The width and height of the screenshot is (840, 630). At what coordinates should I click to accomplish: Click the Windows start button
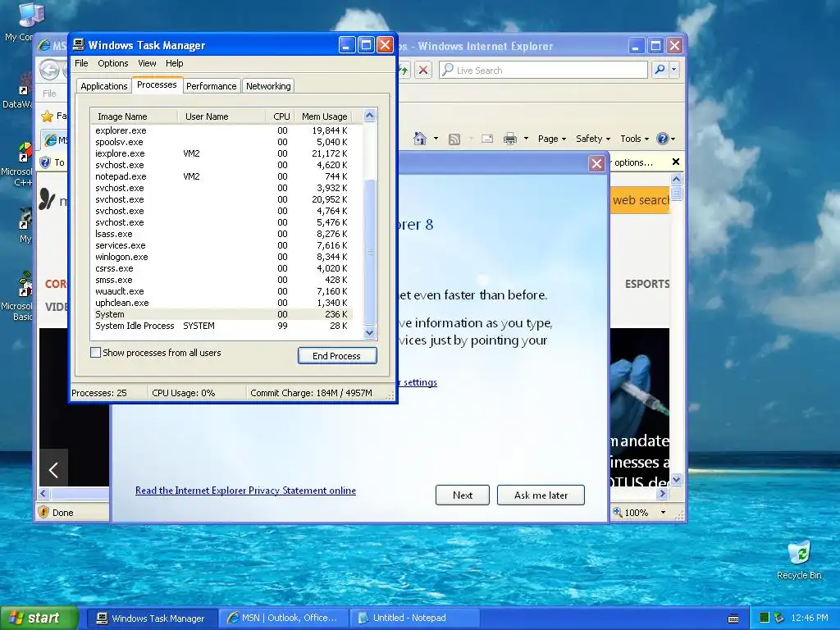pos(40,618)
